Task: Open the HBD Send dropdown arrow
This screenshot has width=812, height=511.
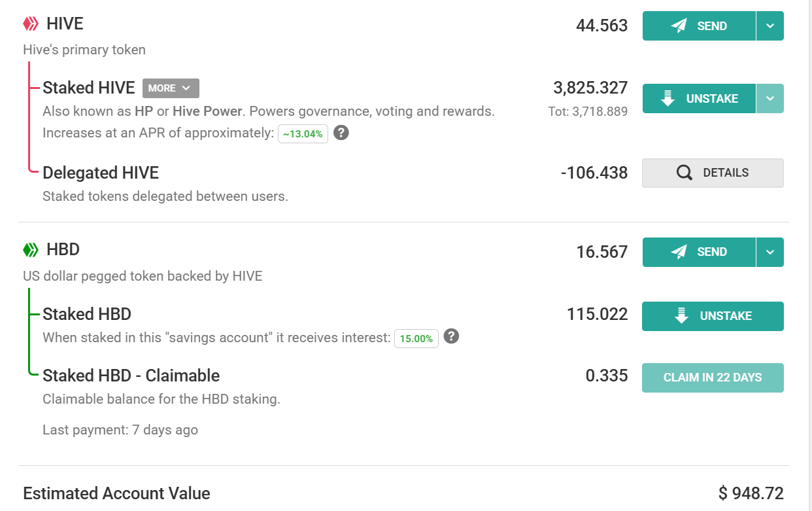Action: point(770,252)
